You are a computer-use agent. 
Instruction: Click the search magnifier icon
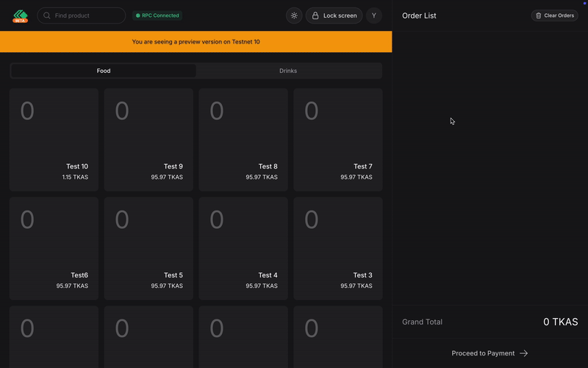(47, 15)
